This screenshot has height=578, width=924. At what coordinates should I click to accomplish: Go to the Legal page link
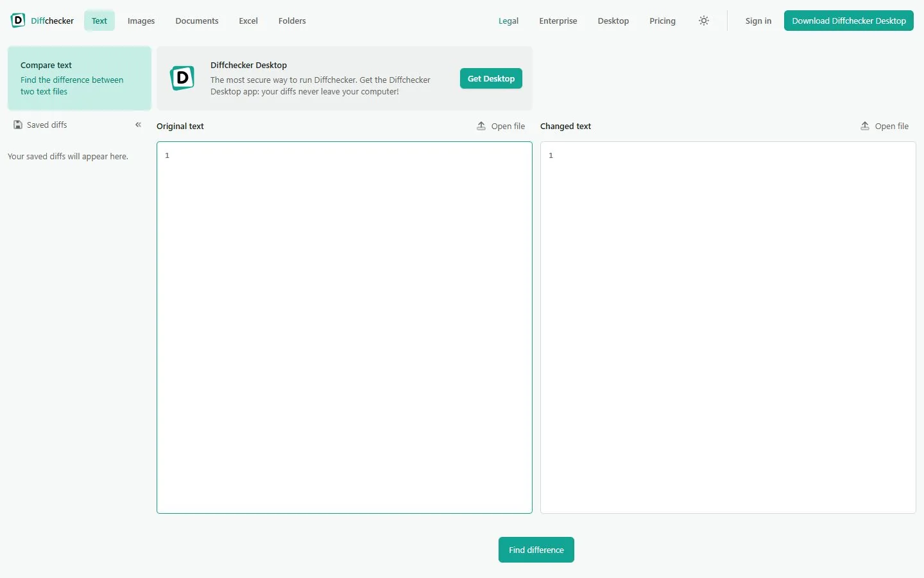pos(508,21)
